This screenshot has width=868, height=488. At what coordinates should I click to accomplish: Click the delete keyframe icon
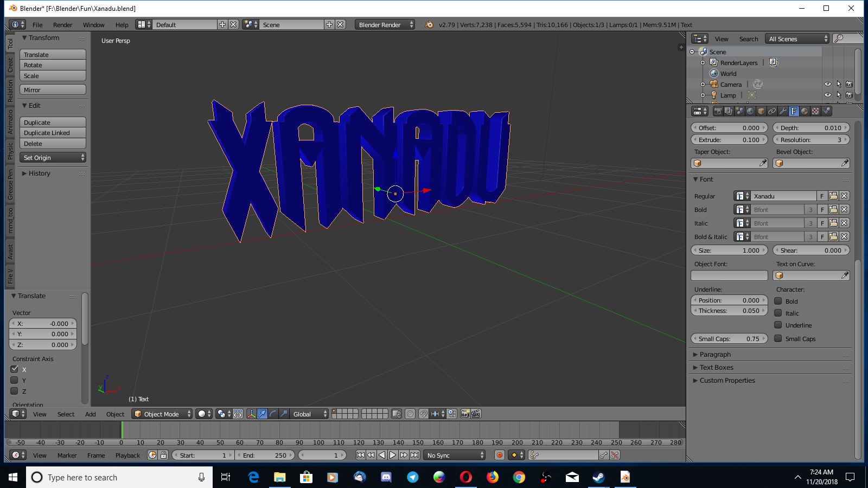click(615, 455)
